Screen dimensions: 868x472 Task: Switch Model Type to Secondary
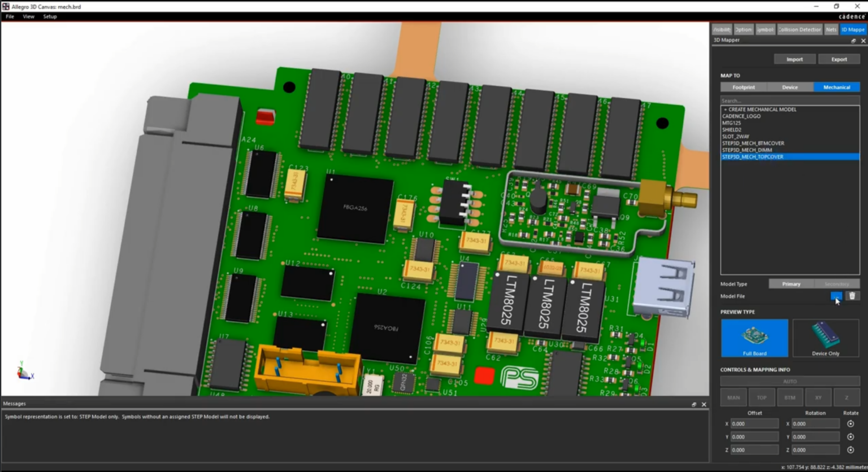click(x=837, y=283)
